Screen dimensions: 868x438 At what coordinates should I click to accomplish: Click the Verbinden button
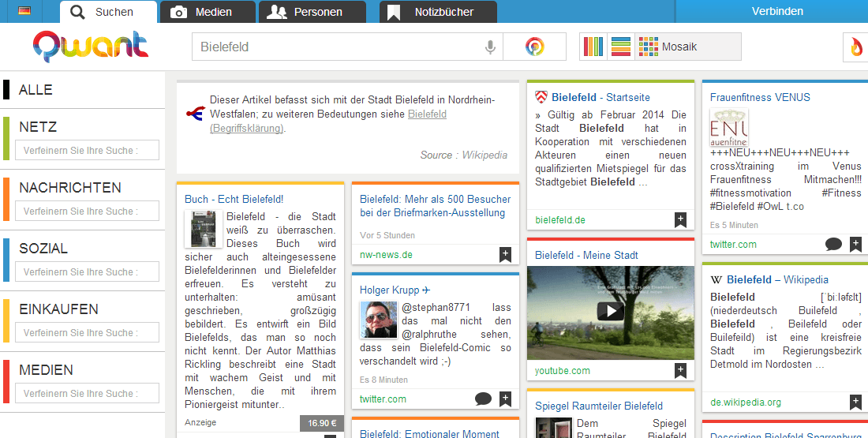pos(777,11)
